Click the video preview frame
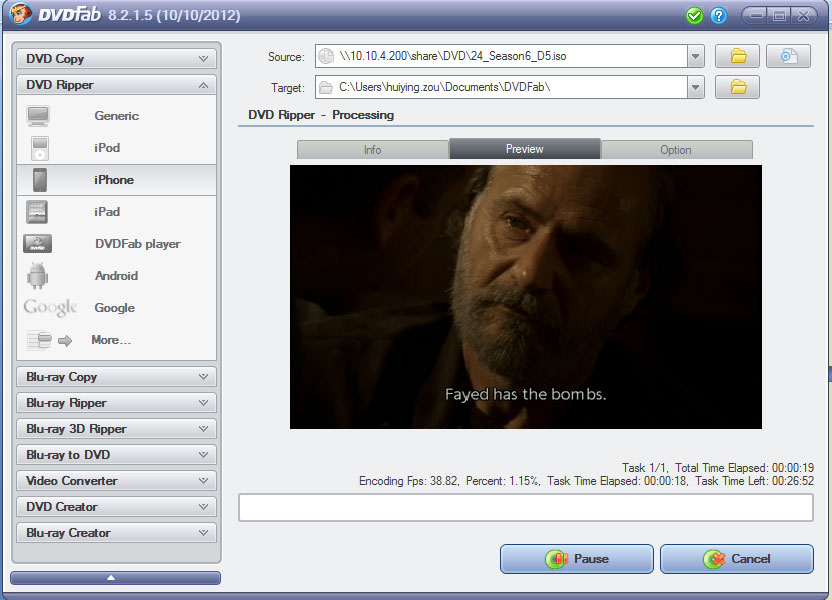 [526, 297]
